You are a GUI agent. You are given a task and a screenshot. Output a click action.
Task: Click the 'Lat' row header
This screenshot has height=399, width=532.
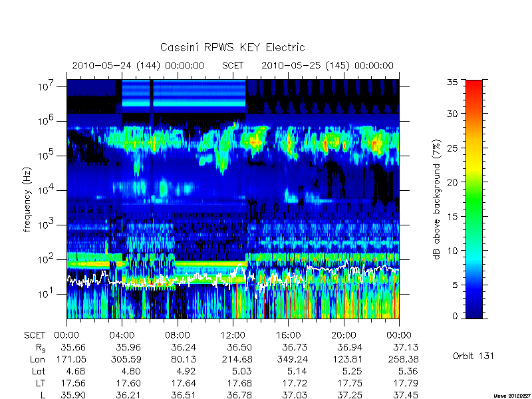tap(39, 372)
